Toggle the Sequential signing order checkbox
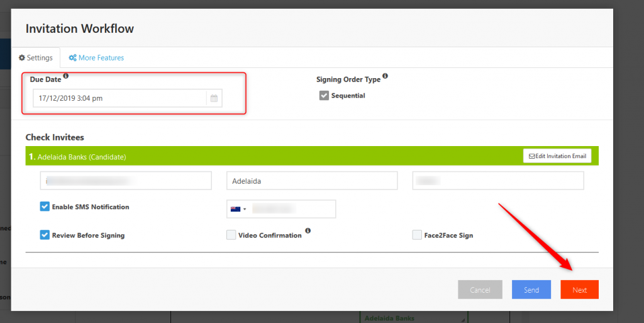This screenshot has height=323, width=644. point(324,96)
